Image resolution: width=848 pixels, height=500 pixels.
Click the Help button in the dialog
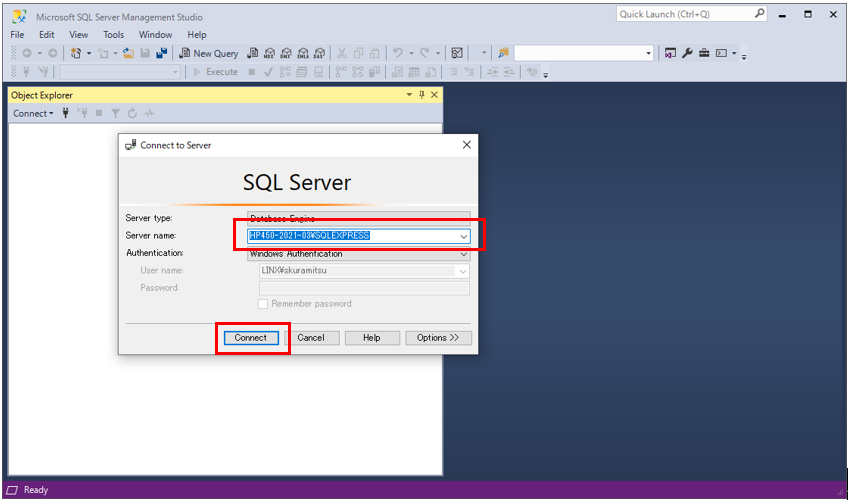[x=372, y=338]
